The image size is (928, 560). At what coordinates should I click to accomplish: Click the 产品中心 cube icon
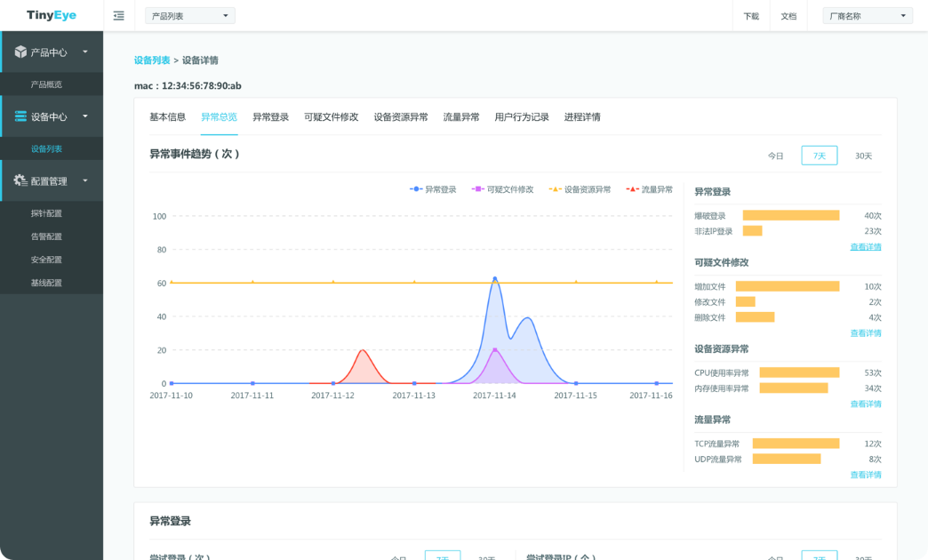20,52
